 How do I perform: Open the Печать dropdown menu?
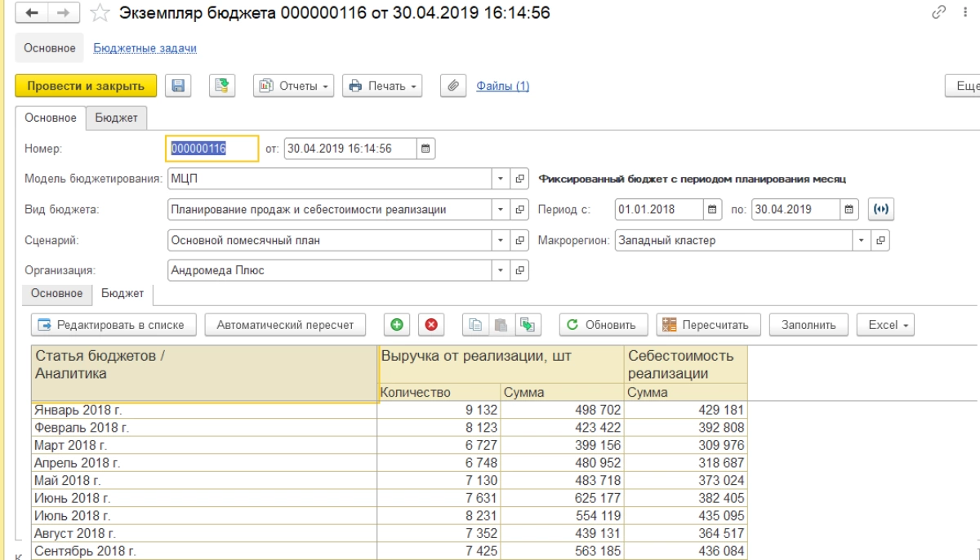(x=382, y=86)
